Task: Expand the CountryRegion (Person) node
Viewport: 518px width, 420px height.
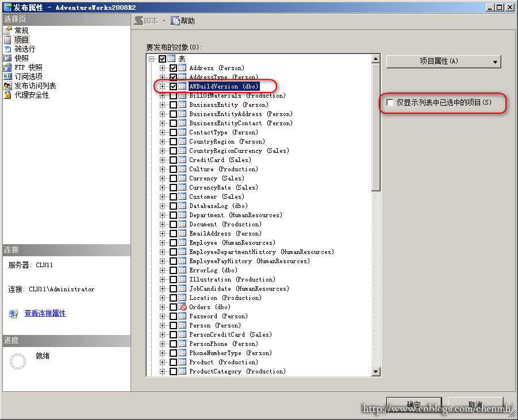Action: [x=162, y=142]
